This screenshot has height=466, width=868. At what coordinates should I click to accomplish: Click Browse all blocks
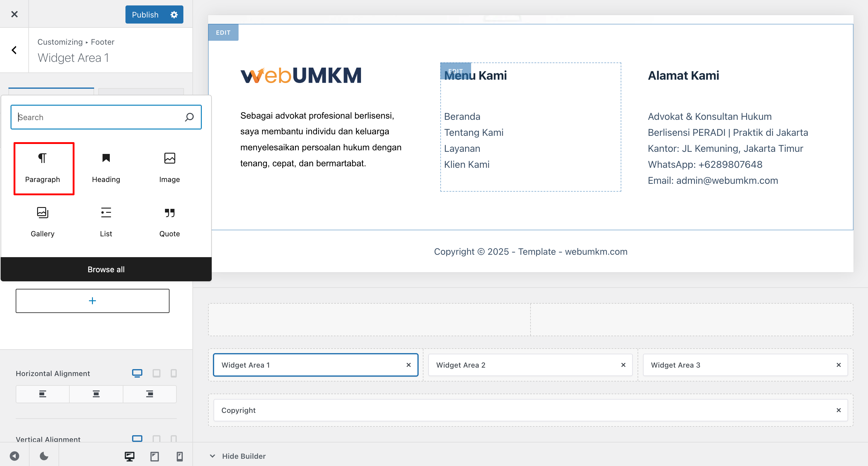[x=106, y=269]
